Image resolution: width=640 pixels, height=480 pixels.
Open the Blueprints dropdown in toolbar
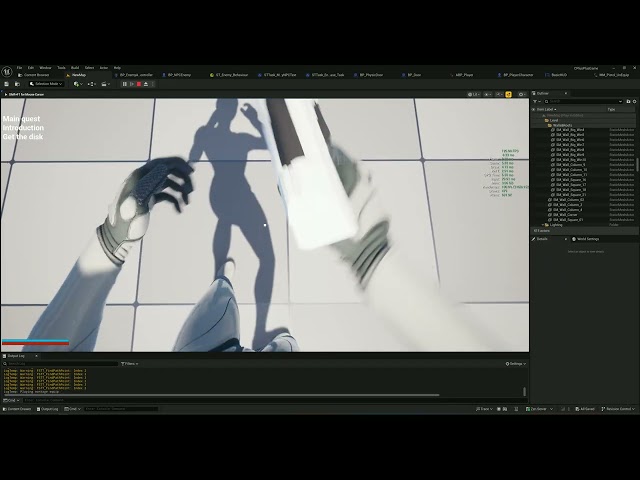coord(92,84)
